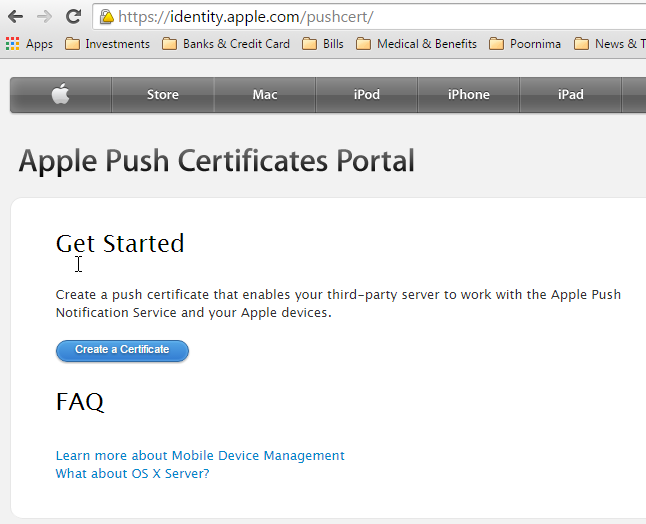Open the Poornima bookmark folder
Viewport: 646px width, 524px height.
[525, 44]
